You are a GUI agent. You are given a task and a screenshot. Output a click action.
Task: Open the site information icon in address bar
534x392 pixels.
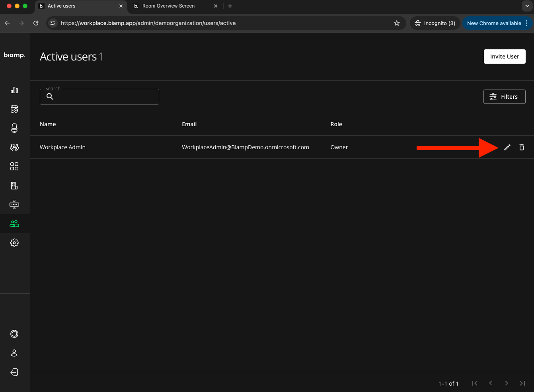(x=53, y=23)
